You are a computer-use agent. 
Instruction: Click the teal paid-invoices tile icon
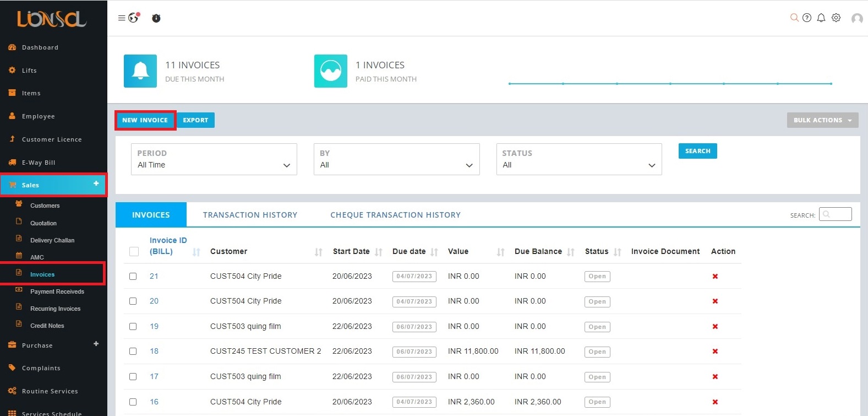click(x=331, y=71)
